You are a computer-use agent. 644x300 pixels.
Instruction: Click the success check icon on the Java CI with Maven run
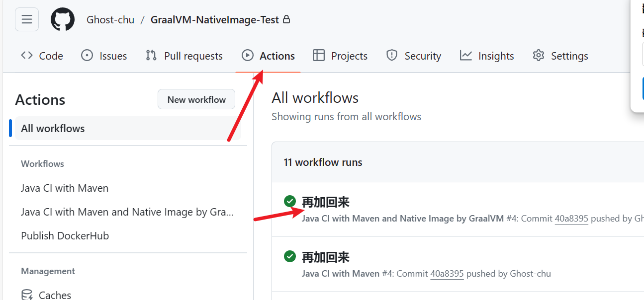[x=290, y=256]
